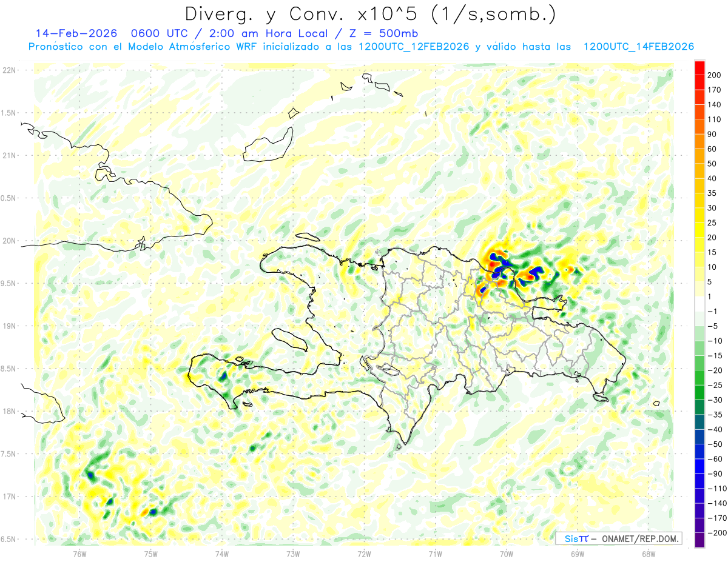Click the orange colorbar segment between 60 and 90
Viewport: 728px width, 562px height.
coord(700,141)
